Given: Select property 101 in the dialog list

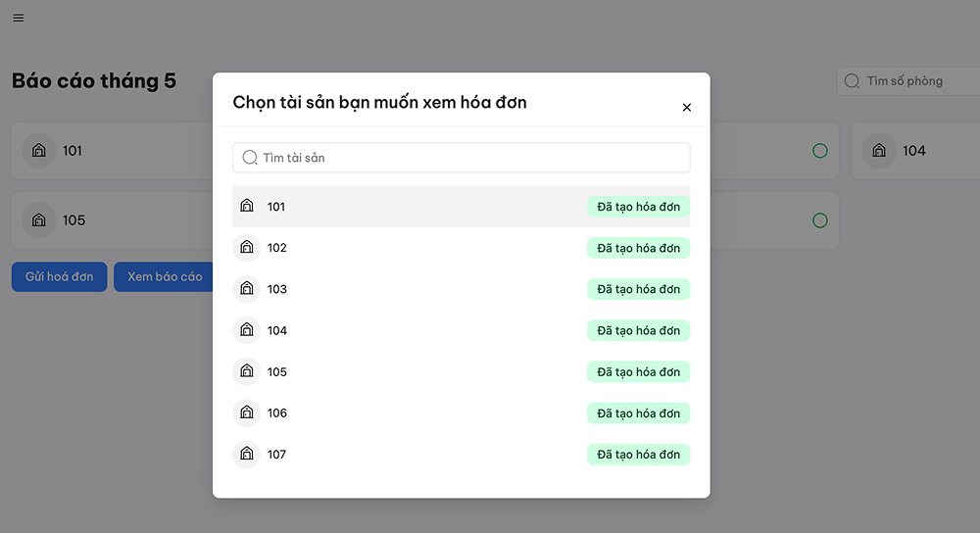Looking at the screenshot, I should [462, 207].
